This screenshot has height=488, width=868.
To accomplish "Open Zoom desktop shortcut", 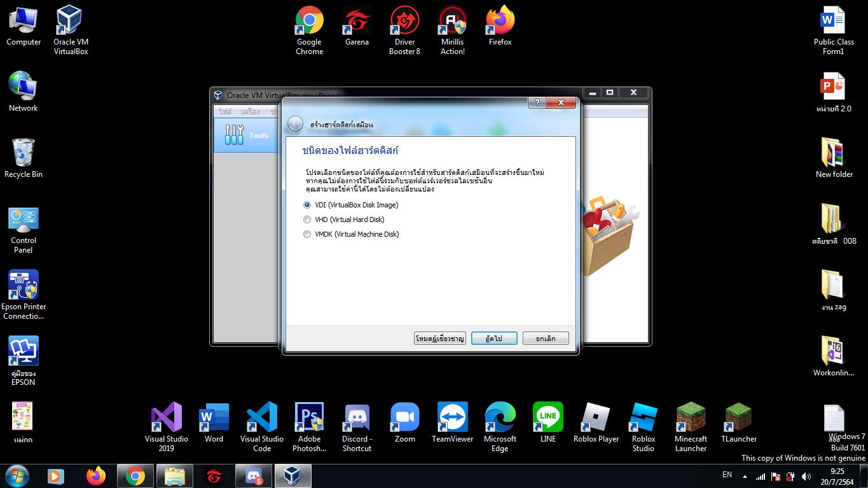I will pos(405,424).
